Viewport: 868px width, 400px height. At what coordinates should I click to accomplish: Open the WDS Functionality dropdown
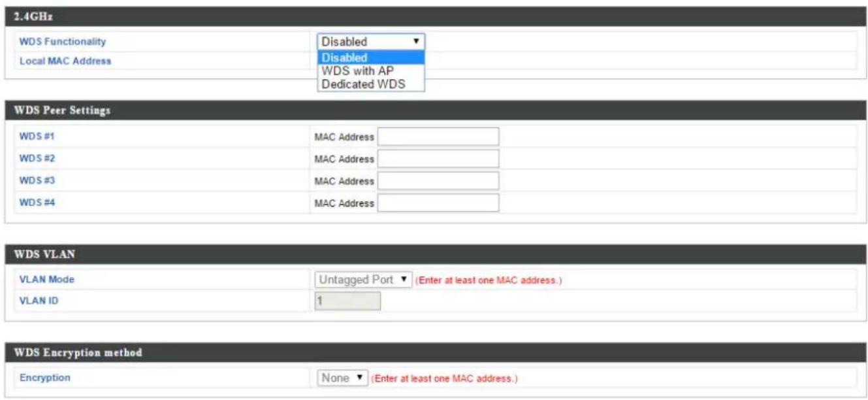pos(371,42)
